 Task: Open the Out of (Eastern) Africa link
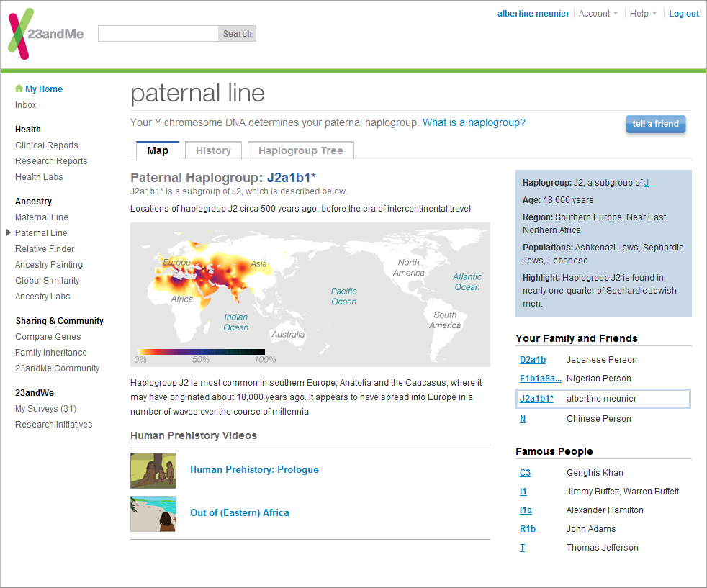click(x=240, y=512)
